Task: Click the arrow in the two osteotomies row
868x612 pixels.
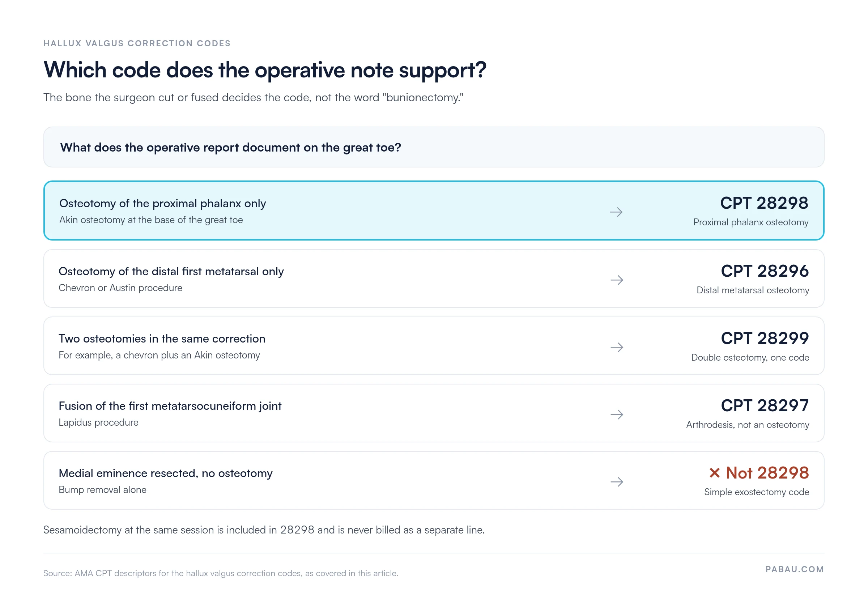Action: [617, 347]
